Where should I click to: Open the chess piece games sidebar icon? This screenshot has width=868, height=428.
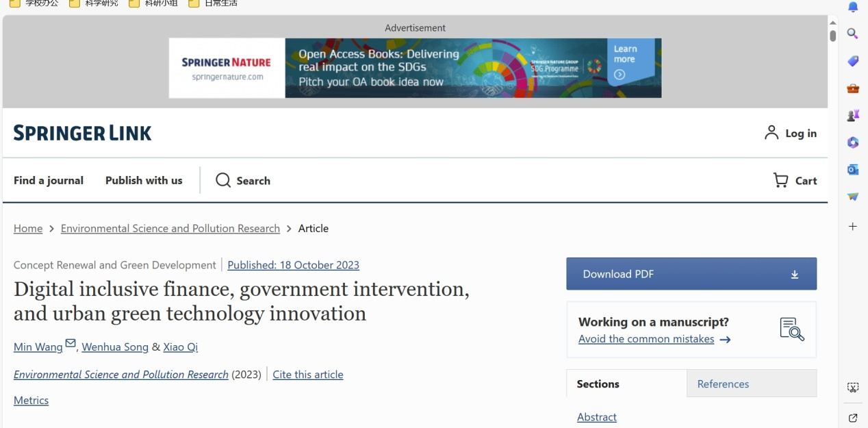click(852, 115)
